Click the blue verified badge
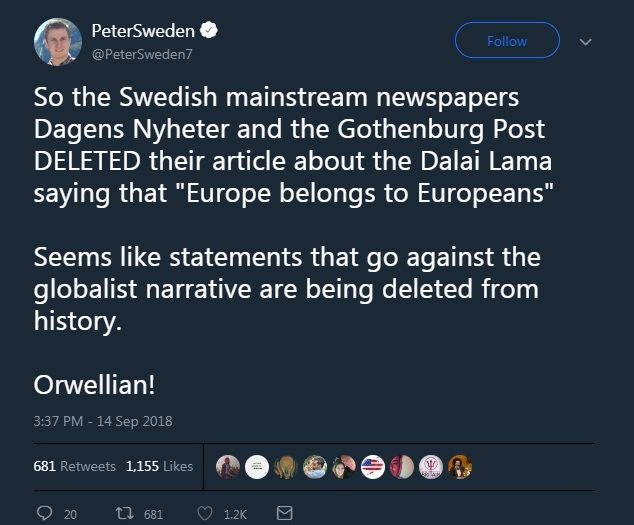Image resolution: width=634 pixels, height=525 pixels. point(214,32)
